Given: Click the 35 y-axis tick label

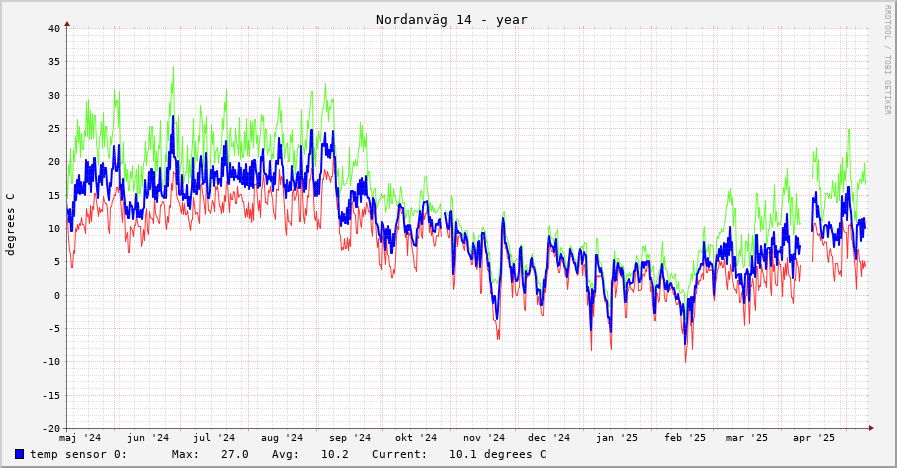Looking at the screenshot, I should click(x=54, y=62).
